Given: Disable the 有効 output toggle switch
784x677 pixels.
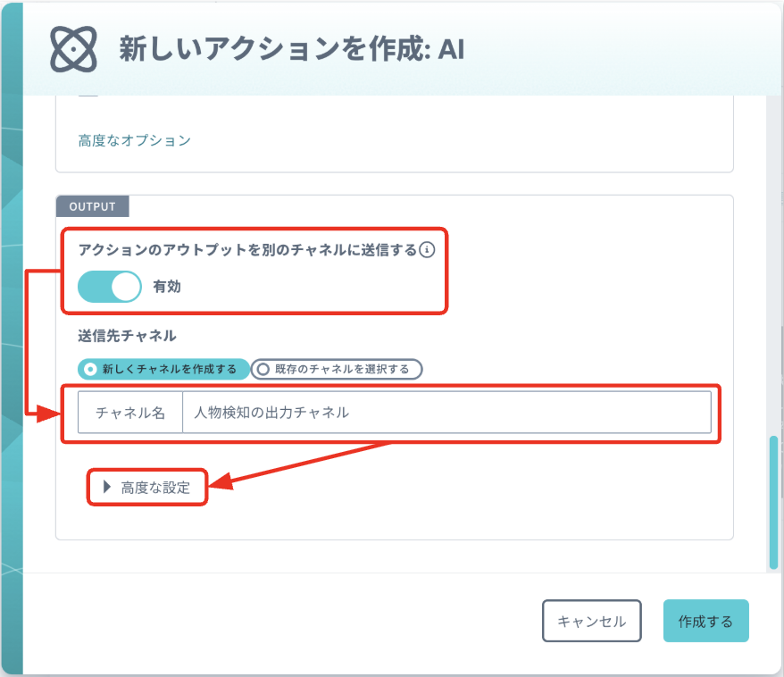Looking at the screenshot, I should click(x=110, y=287).
